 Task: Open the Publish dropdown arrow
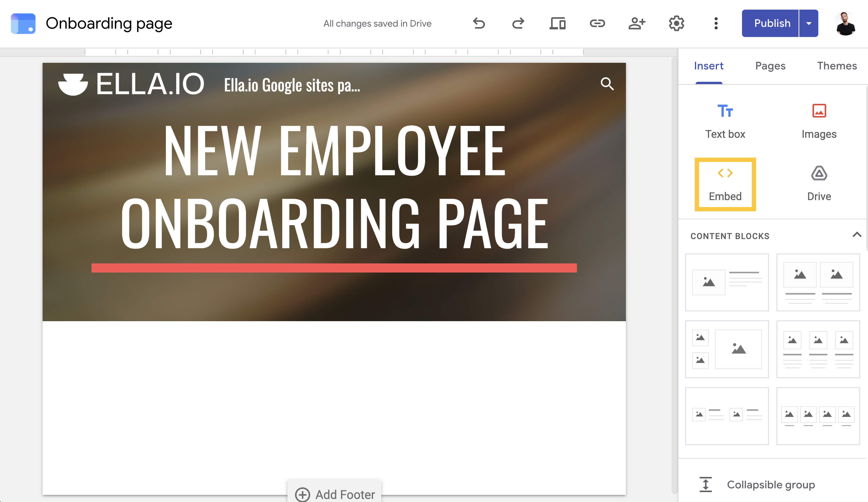(809, 23)
